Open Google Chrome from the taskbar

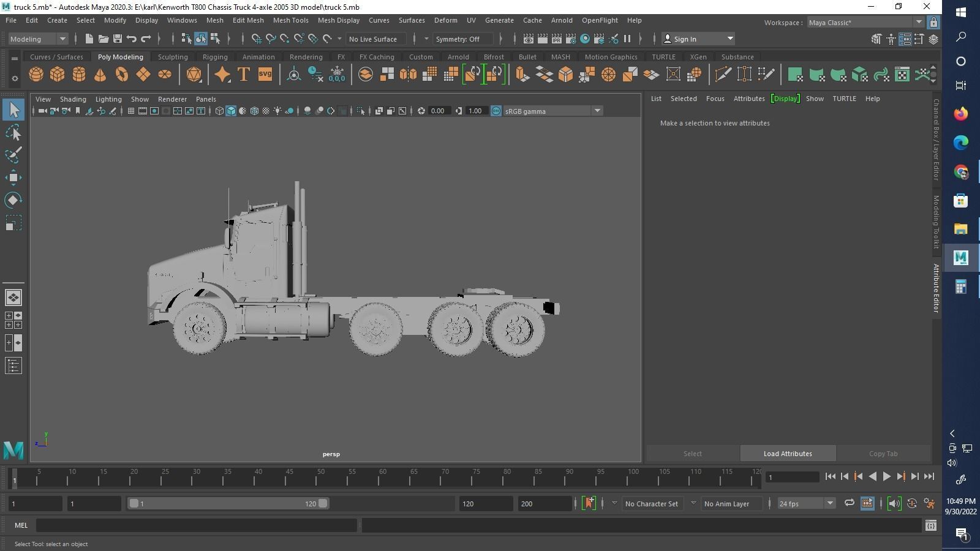pyautogui.click(x=960, y=172)
